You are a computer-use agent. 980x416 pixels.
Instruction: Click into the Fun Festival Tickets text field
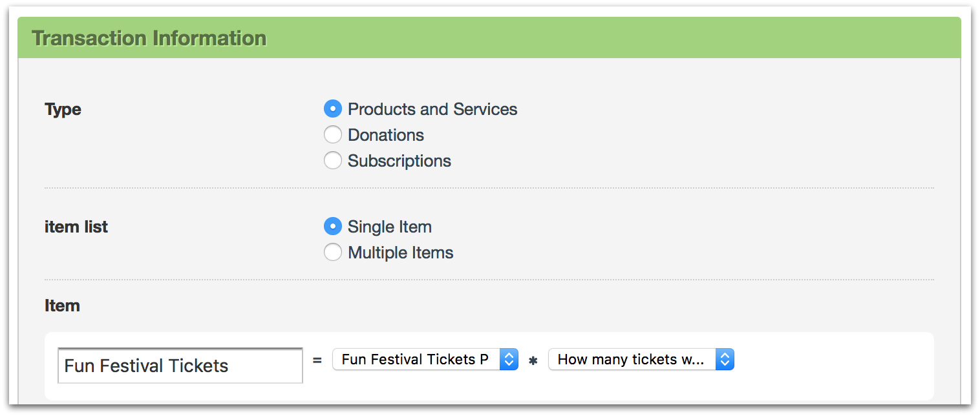(180, 366)
